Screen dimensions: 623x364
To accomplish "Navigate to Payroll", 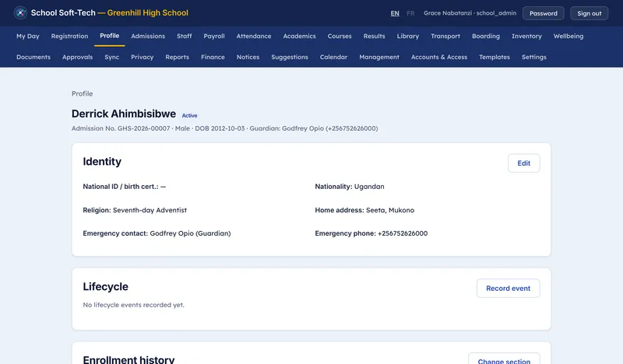I will (214, 36).
